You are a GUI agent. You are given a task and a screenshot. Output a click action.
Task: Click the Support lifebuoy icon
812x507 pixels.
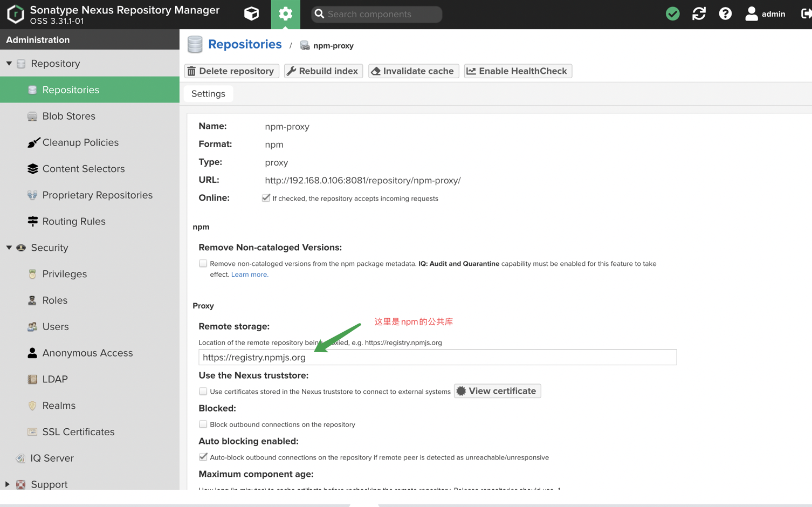[21, 484]
